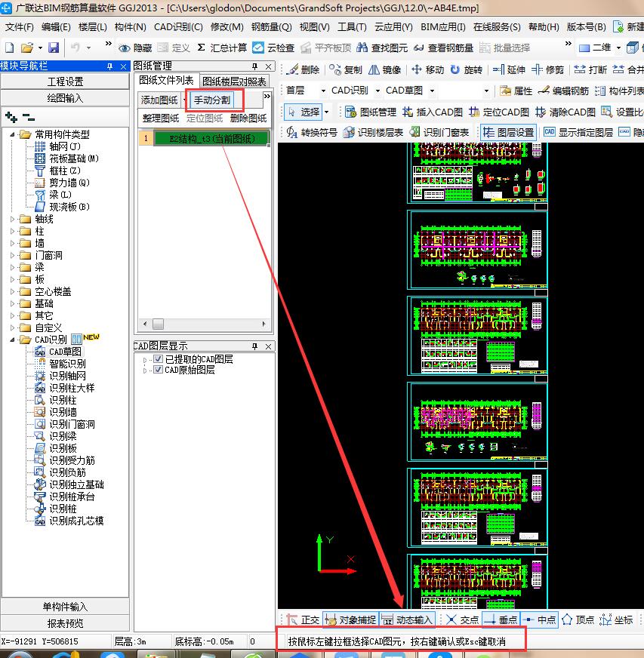644x658 pixels.
Task: Toggle 顶点 snap
Action: (x=578, y=620)
